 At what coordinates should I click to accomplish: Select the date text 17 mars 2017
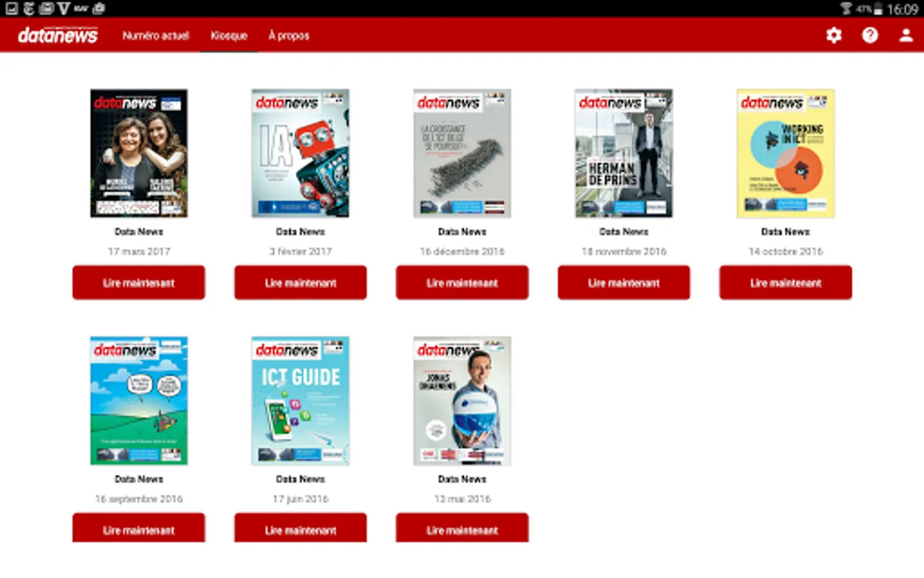(x=139, y=251)
